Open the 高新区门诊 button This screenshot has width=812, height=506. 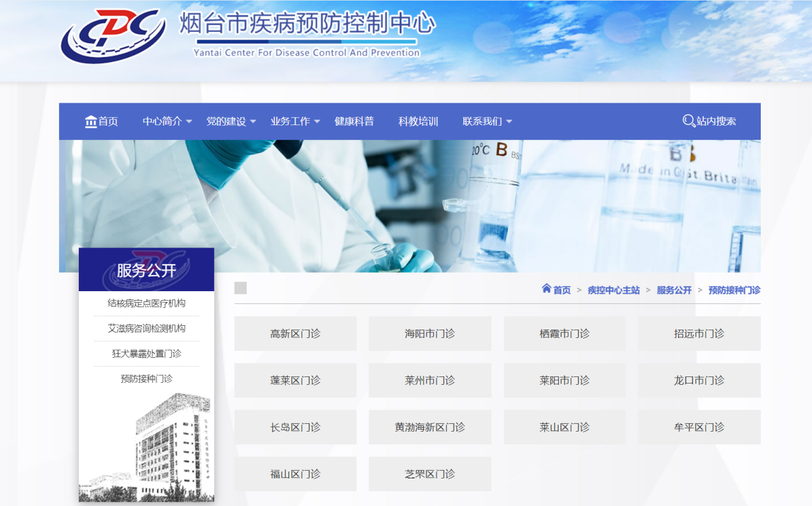tap(295, 333)
